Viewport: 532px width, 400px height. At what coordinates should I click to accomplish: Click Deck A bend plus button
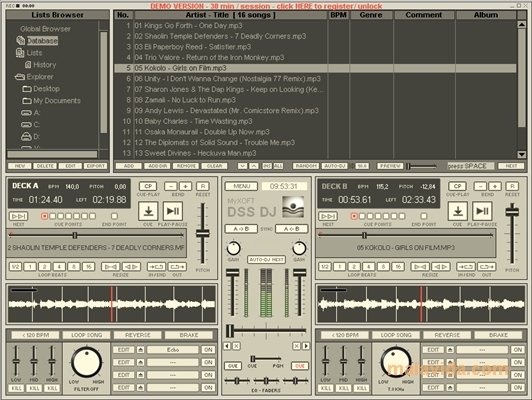pyautogui.click(x=185, y=186)
